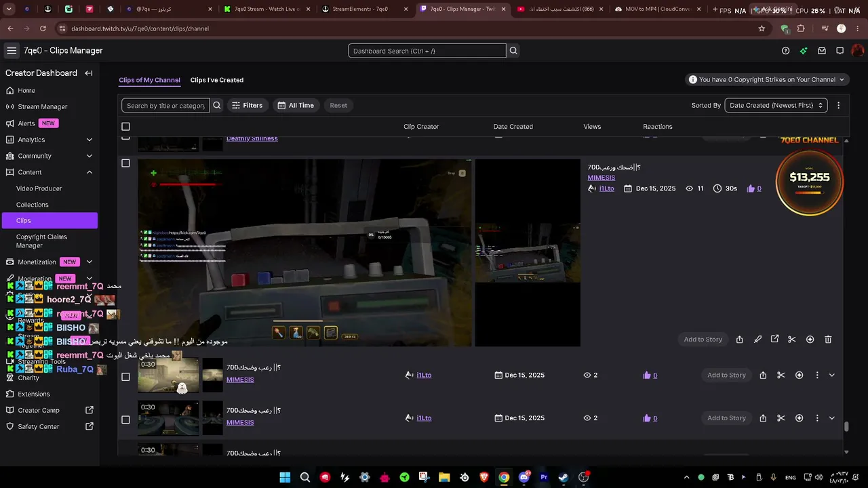Click the clips list vertical scrollbar thumb

tap(846, 426)
